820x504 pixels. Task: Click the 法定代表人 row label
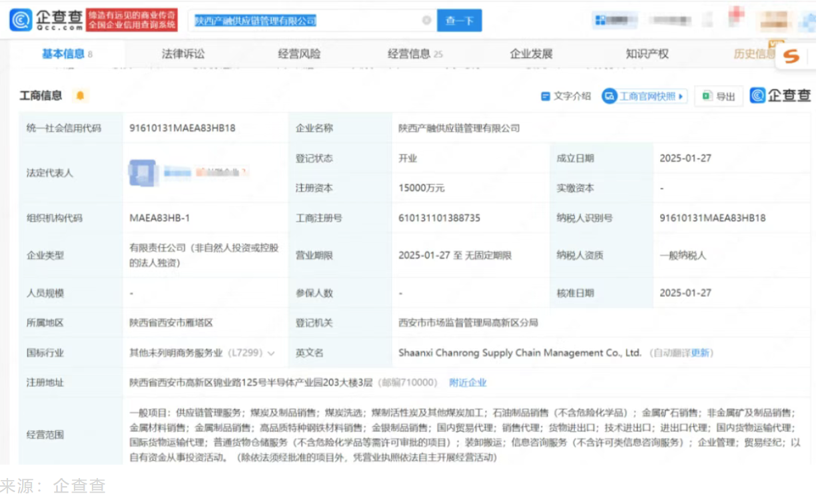click(x=50, y=173)
